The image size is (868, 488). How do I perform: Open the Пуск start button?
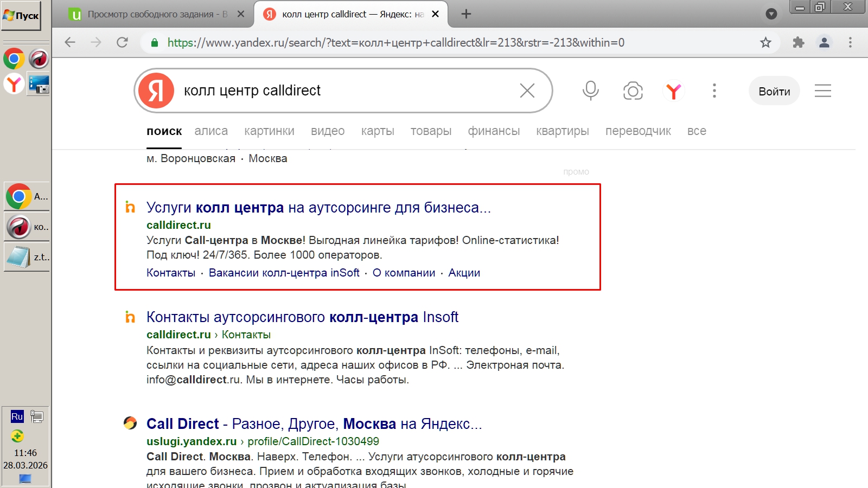tap(21, 16)
